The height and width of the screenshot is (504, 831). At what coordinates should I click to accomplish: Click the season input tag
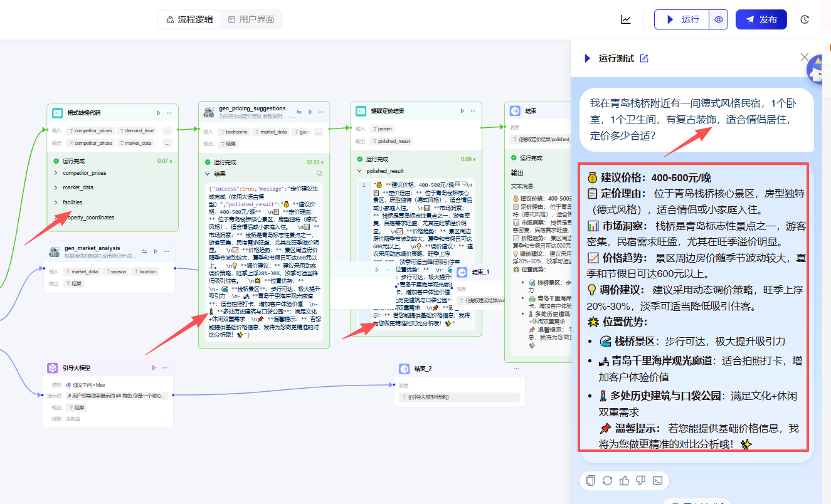pyautogui.click(x=117, y=271)
